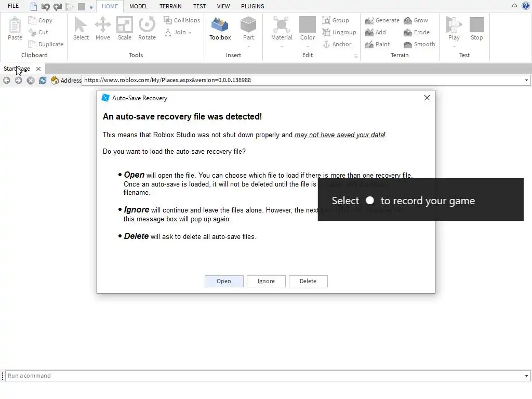Click the Copy icon in Clipboard group
This screenshot has height=399, width=532.
[32, 20]
